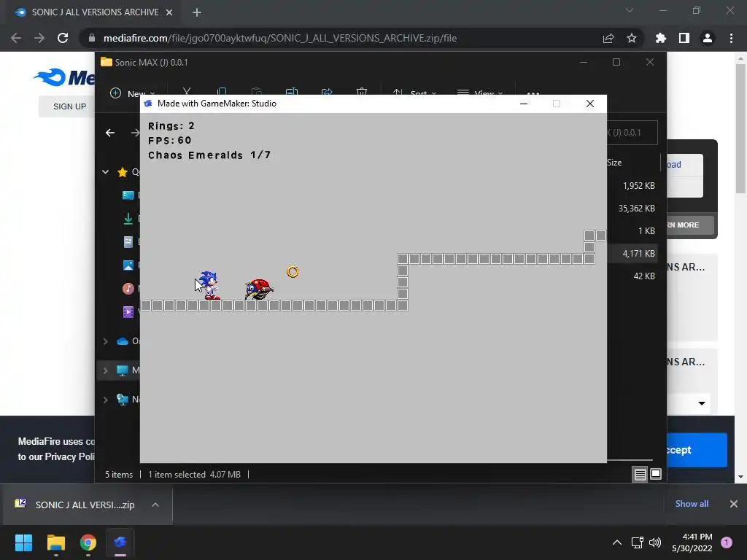
Task: Click SIGN UP on MediaFire
Action: [x=69, y=106]
